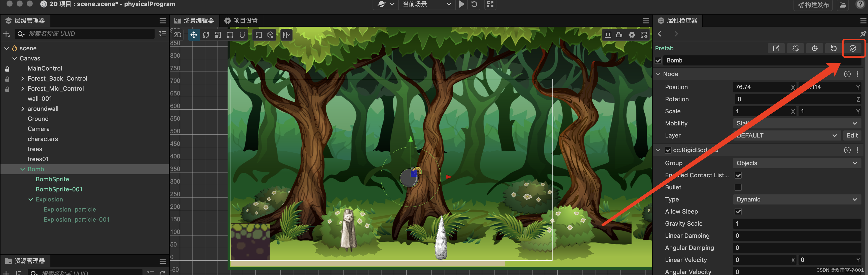Open the preview platform dropdown
868x275 pixels.
[x=386, y=4]
